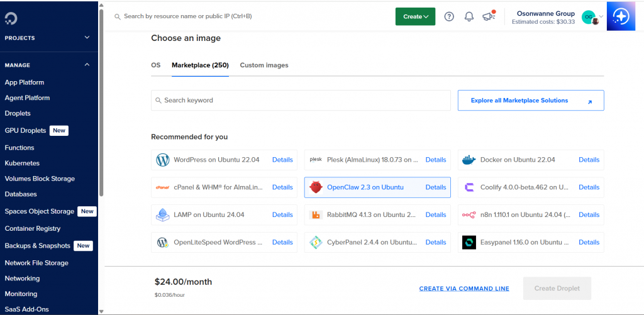
Task: Click the announcements megaphone icon
Action: click(488, 17)
